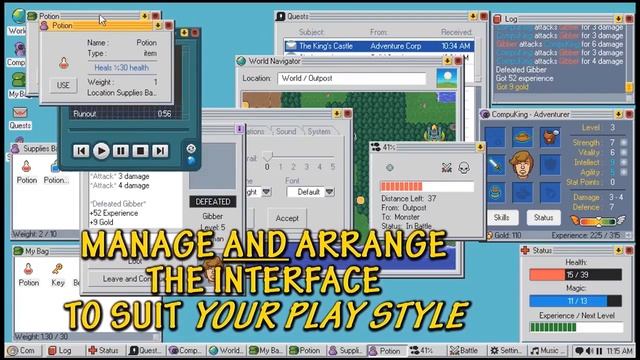The height and width of the screenshot is (360, 640).
Task: Use the Potion with USE button
Action: (x=63, y=85)
